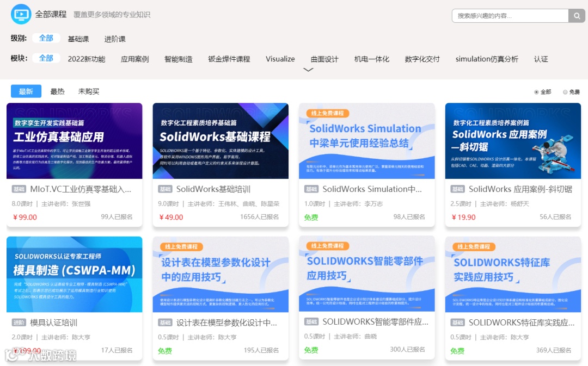Filter module by 2022新功能
This screenshot has width=588, height=366.
[87, 59]
